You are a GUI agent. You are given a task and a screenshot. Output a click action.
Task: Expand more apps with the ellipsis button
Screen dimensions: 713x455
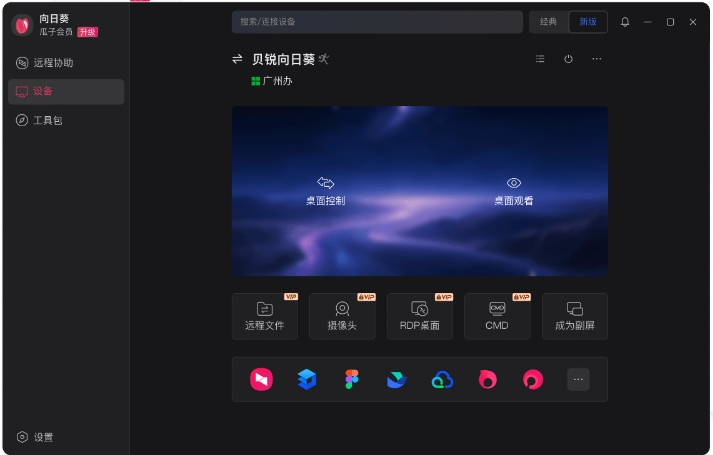[578, 380]
